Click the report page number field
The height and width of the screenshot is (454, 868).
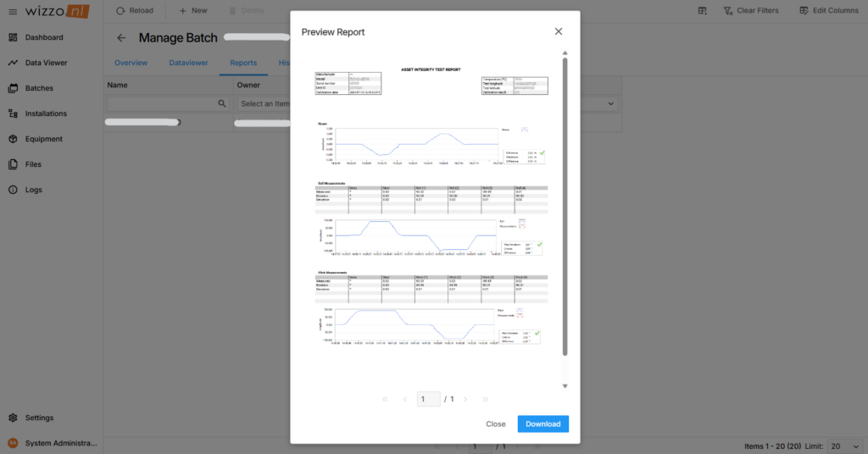point(429,399)
